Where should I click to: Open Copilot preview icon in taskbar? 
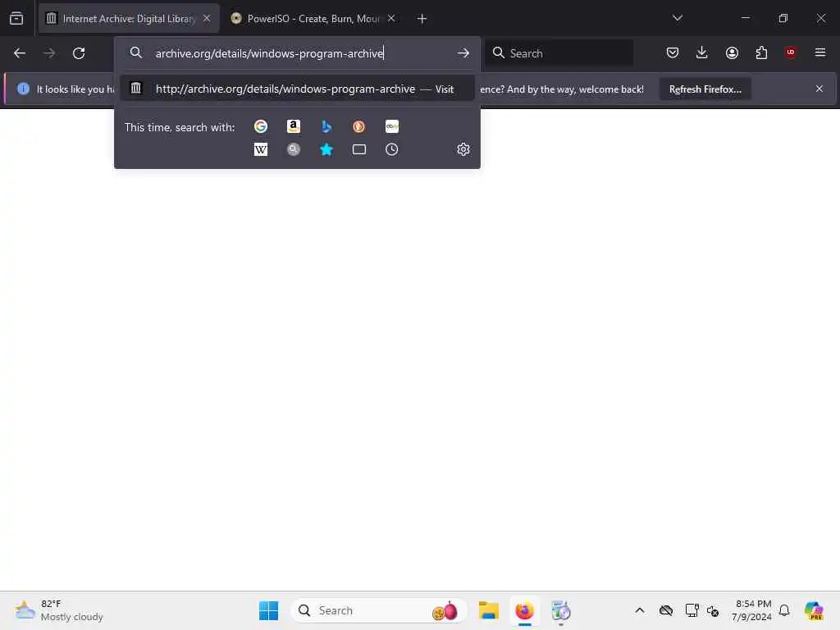click(x=814, y=610)
